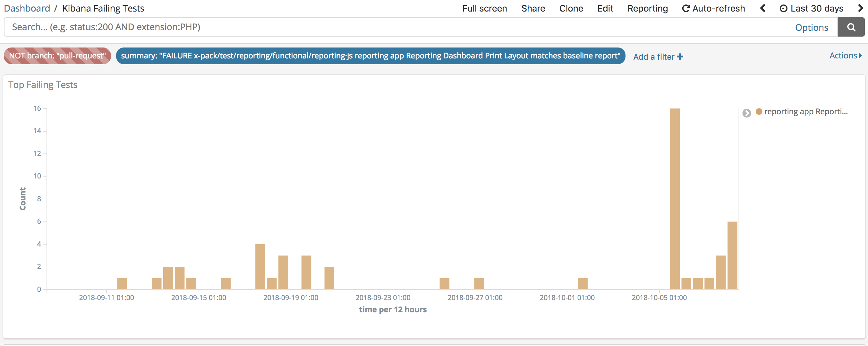Clone this dashboard
This screenshot has height=346, width=868.
tap(571, 8)
